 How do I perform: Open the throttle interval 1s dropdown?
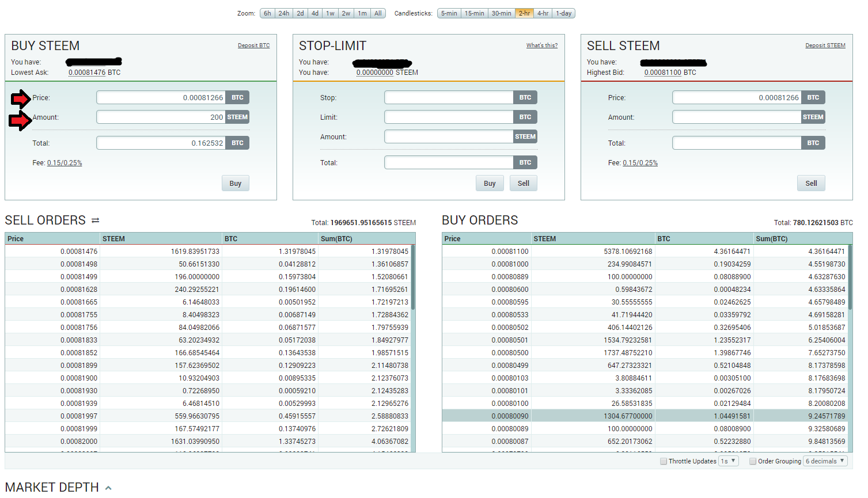coord(729,461)
